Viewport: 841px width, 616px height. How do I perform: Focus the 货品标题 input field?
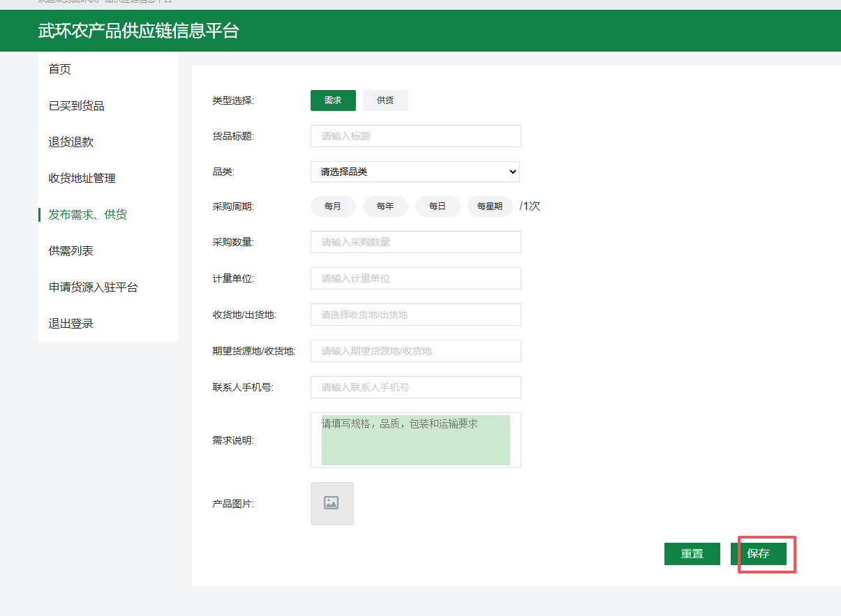tap(415, 136)
